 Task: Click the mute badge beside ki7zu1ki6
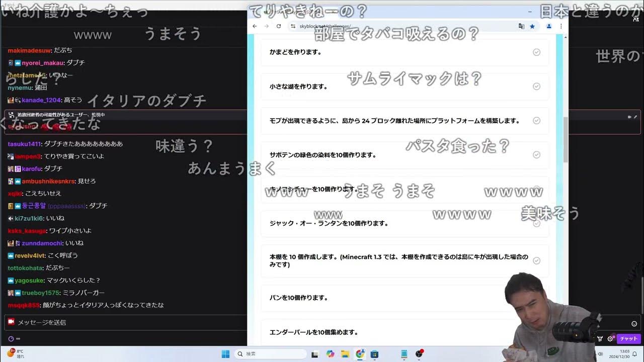[x=11, y=218]
